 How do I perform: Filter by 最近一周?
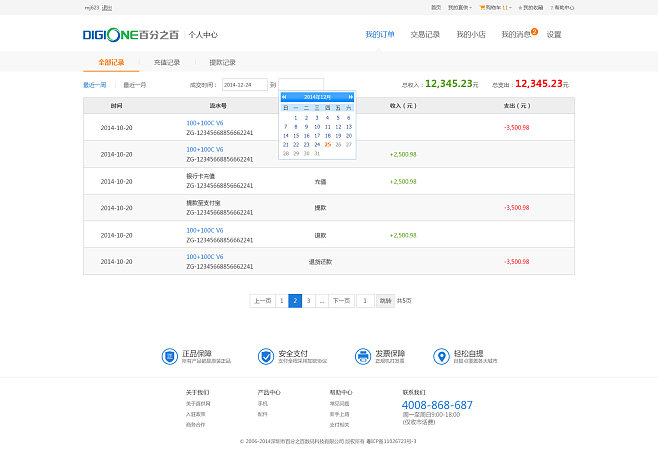coord(94,85)
